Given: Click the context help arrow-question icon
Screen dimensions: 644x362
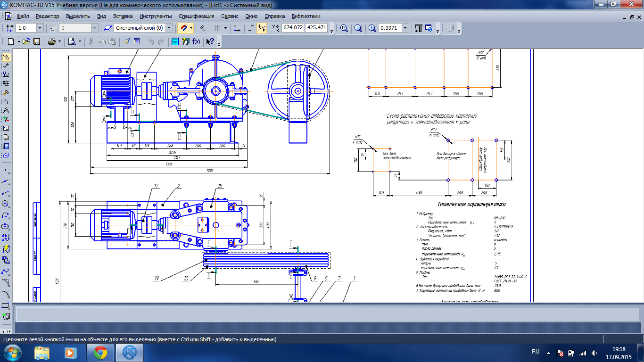Looking at the screenshot, I should pyautogui.click(x=210, y=41).
